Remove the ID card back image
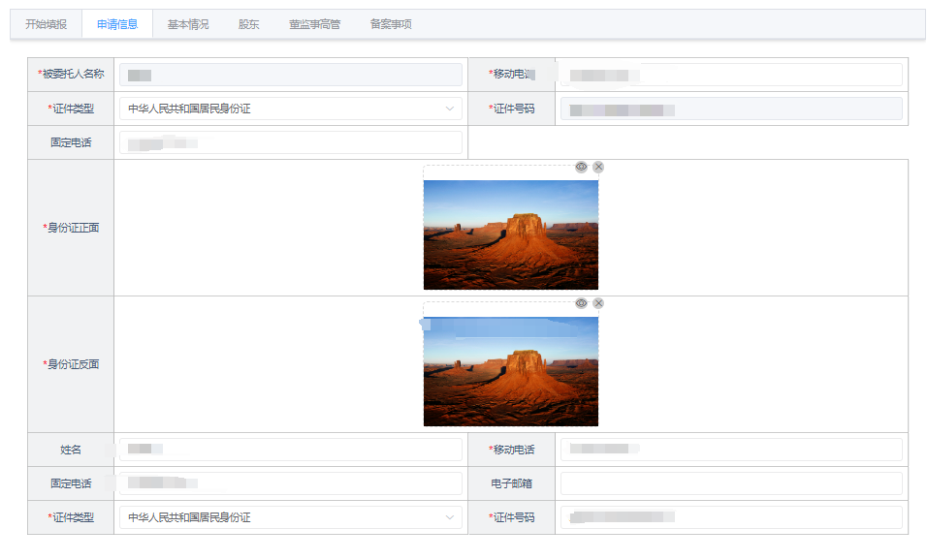Image resolution: width=928 pixels, height=560 pixels. coord(598,303)
